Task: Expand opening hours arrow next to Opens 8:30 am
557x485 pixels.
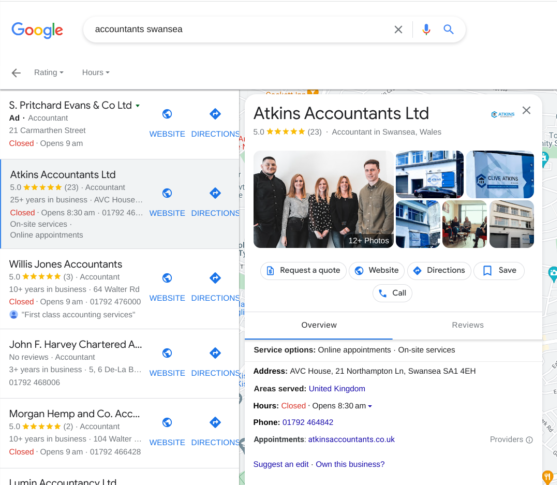Action: (x=370, y=406)
